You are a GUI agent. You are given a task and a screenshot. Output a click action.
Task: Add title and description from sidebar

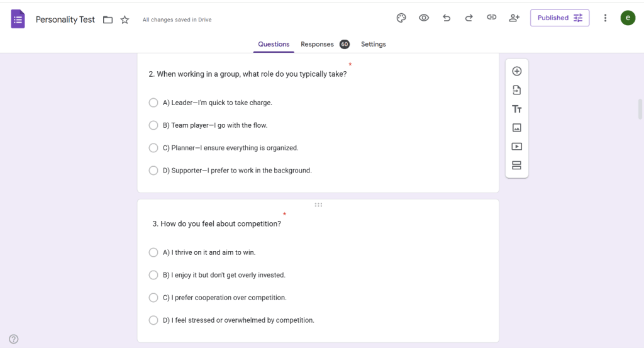click(517, 109)
